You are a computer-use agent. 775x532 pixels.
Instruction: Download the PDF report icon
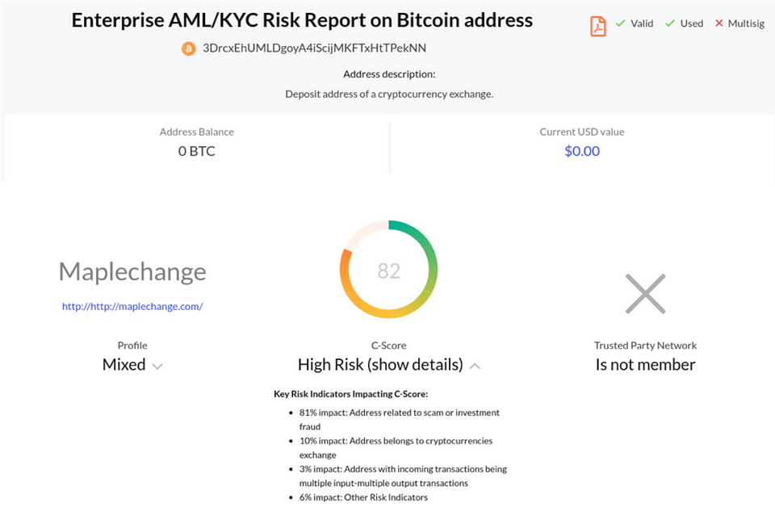click(598, 26)
